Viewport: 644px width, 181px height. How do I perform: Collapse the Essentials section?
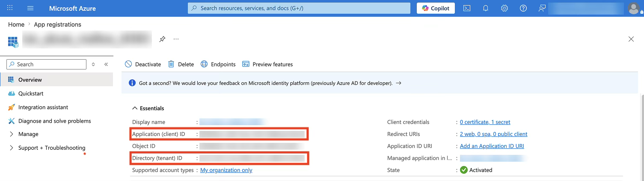pyautogui.click(x=148, y=109)
